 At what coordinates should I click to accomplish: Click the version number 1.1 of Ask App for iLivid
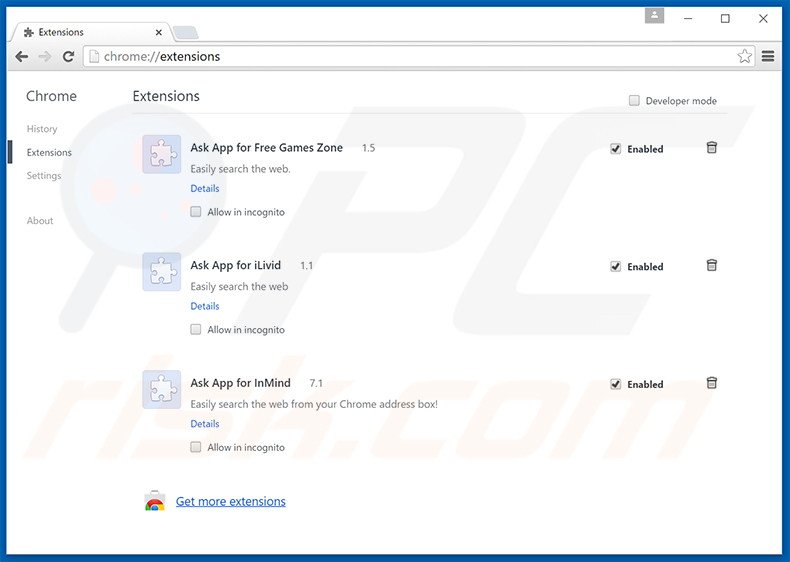coord(306,266)
